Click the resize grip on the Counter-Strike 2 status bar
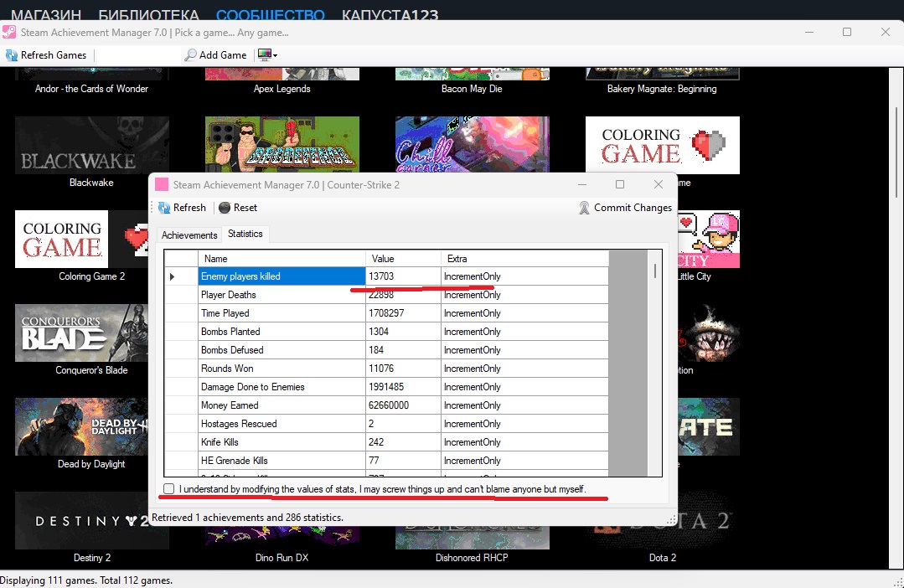 671,518
